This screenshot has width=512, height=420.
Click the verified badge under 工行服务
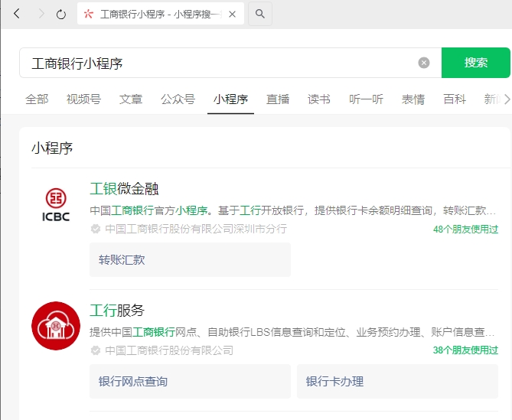coord(96,350)
